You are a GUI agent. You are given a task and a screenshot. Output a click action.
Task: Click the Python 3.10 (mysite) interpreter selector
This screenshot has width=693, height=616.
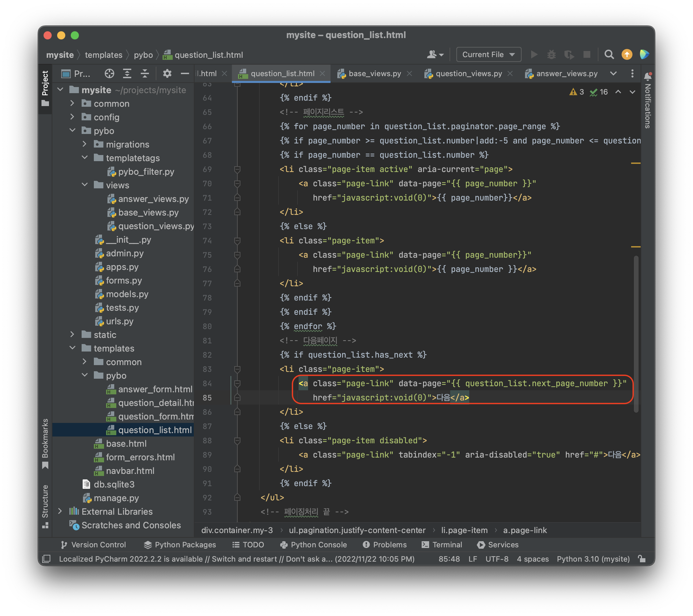click(593, 559)
